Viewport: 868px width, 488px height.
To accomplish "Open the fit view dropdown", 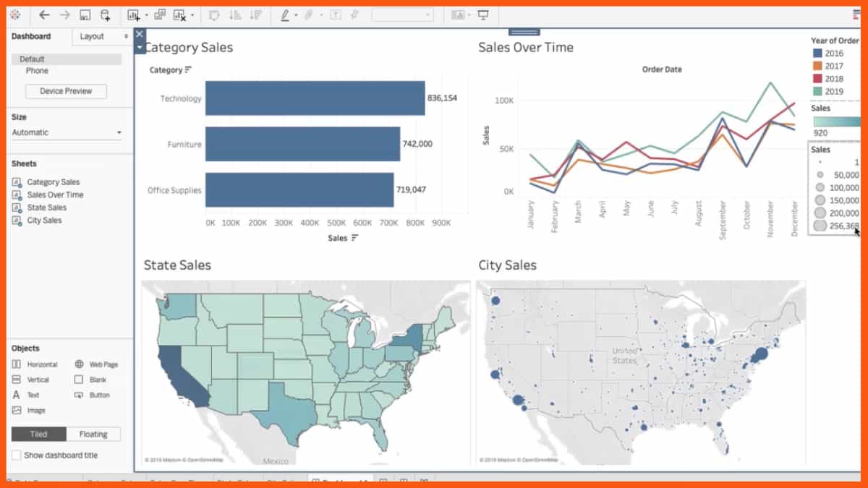I will 470,14.
